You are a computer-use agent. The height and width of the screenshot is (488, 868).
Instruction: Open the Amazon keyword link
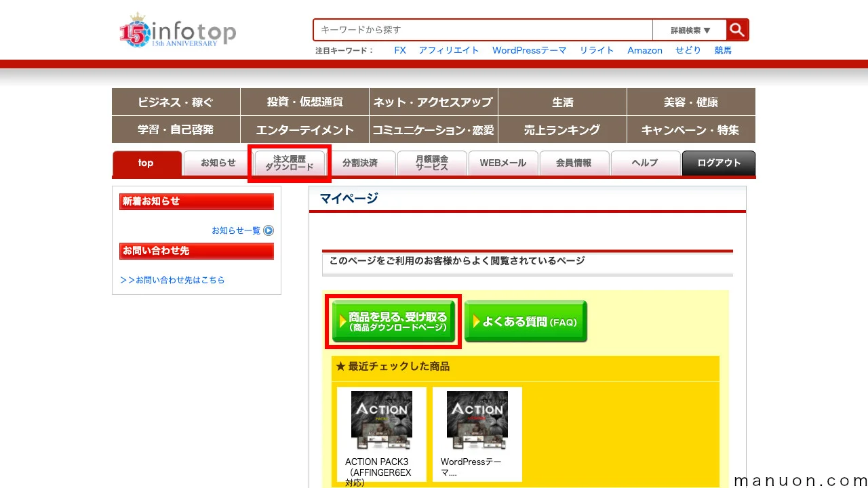click(644, 50)
